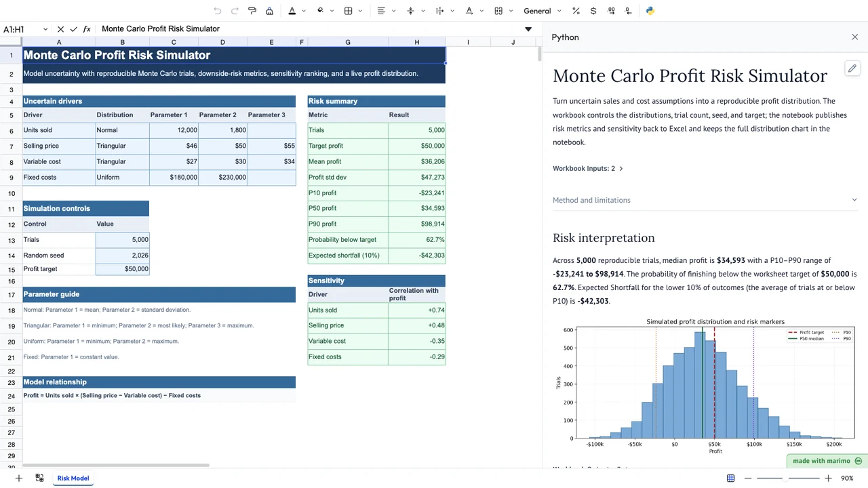The height and width of the screenshot is (488, 868).
Task: Apply font color with the A icon
Action: coord(292,11)
